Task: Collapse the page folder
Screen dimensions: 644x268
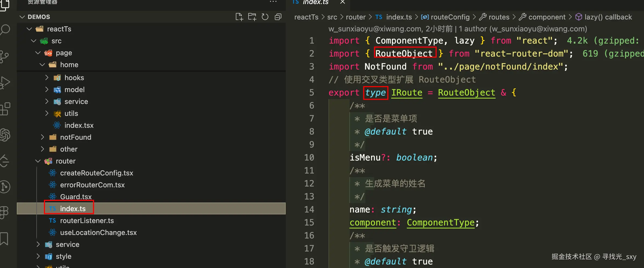Action: coord(38,53)
